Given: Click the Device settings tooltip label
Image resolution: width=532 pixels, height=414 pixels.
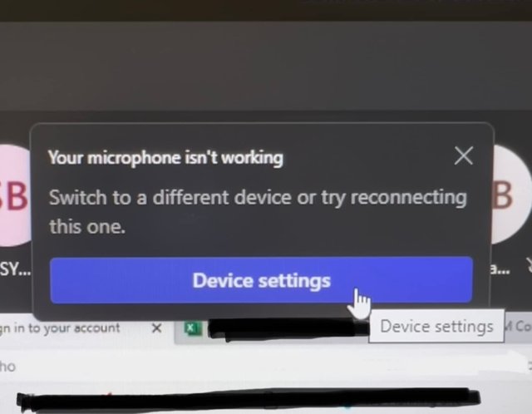Looking at the screenshot, I should point(436,327).
